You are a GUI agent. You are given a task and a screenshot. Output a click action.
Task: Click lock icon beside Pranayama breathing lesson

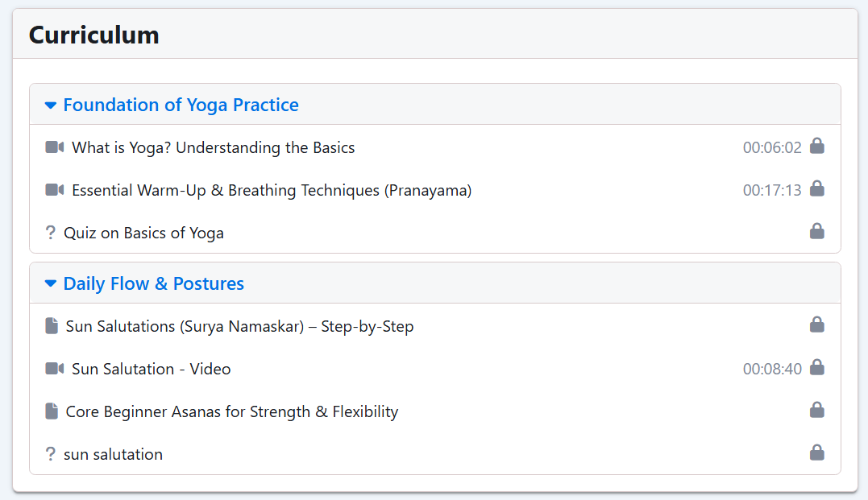pos(817,188)
